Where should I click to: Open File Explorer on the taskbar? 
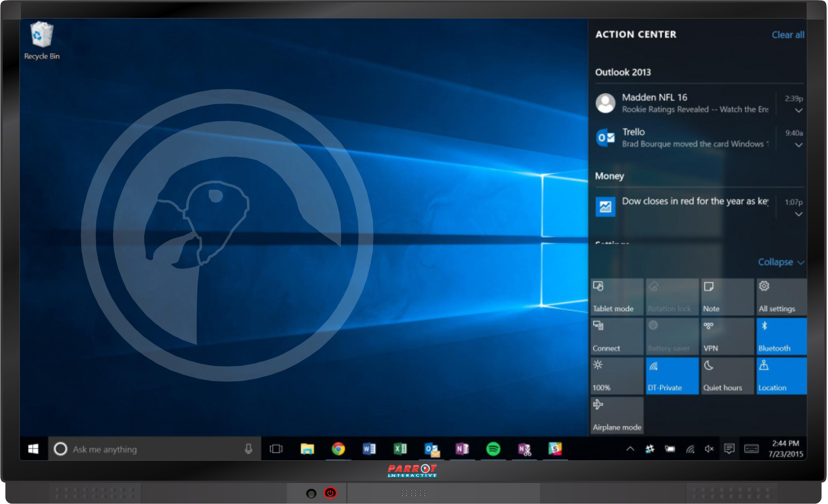pyautogui.click(x=307, y=449)
